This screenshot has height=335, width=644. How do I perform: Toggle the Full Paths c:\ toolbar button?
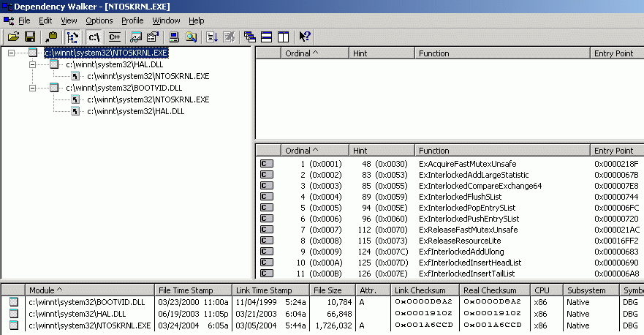tap(94, 37)
